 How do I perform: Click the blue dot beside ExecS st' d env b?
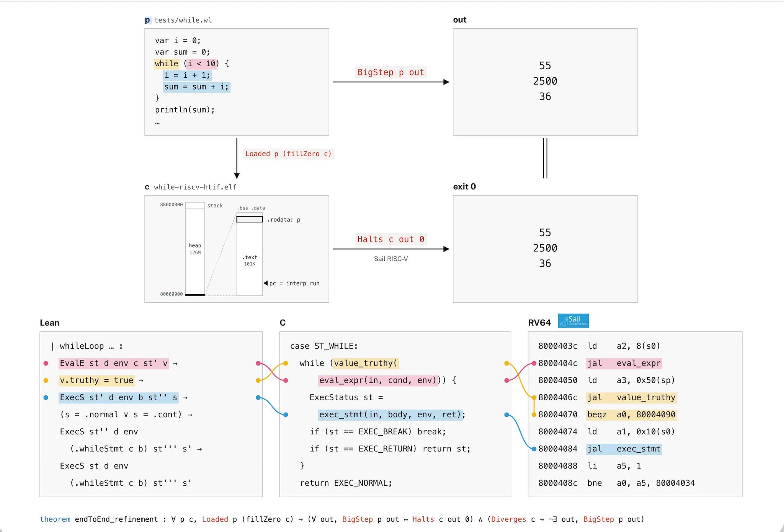click(x=46, y=398)
